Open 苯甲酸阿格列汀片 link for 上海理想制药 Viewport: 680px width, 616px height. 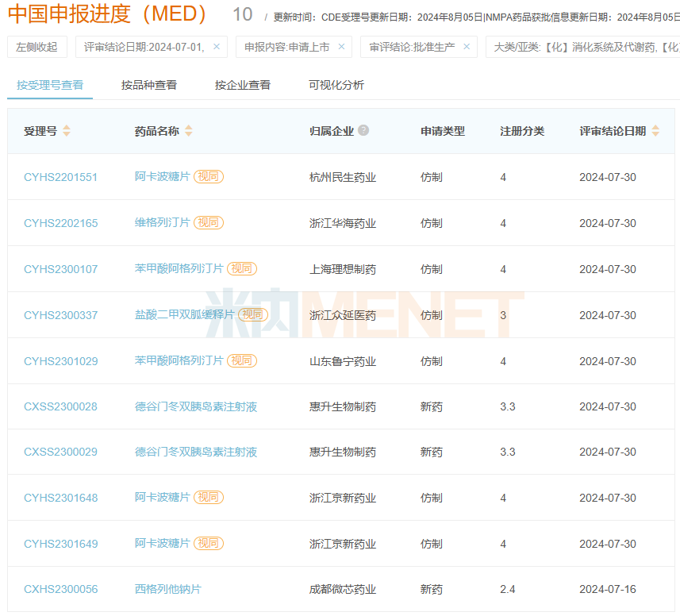tap(179, 268)
